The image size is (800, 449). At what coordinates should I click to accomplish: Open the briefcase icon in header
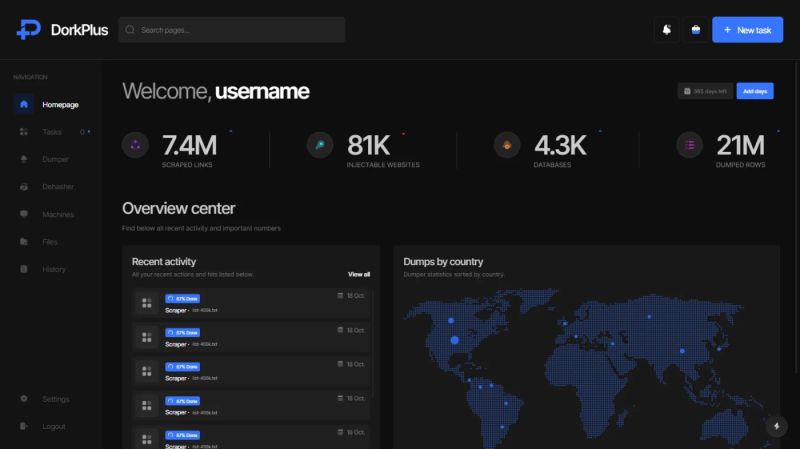tap(695, 30)
